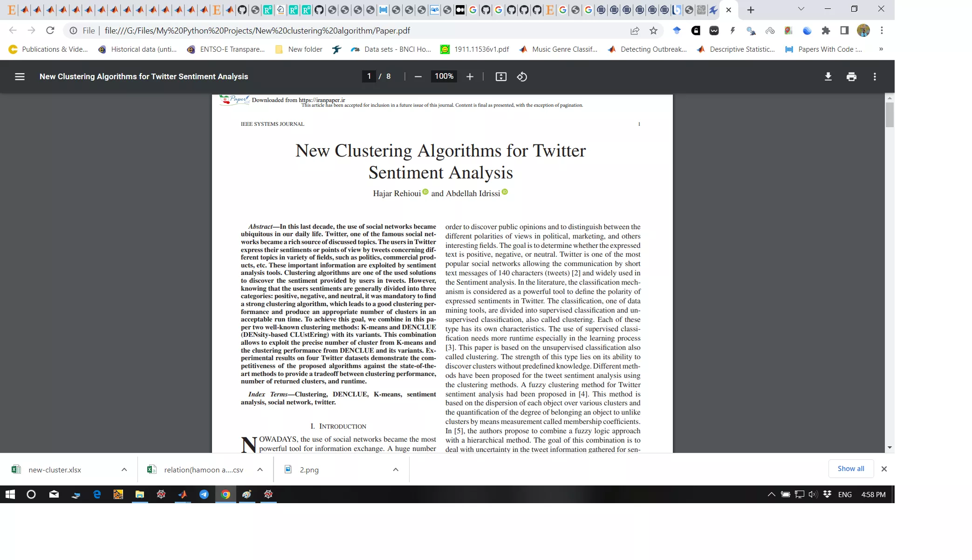Viewport: 972px width, 560px height.
Task: Download the PDF file
Action: (x=828, y=76)
